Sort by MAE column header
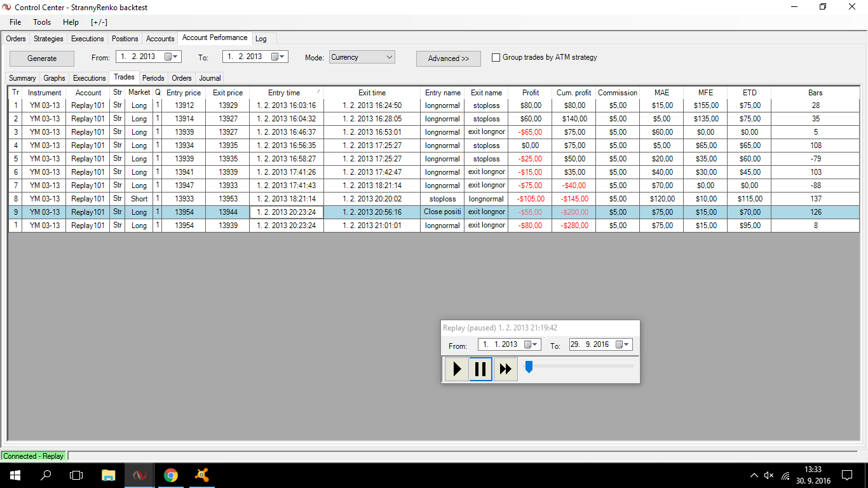The image size is (868, 488). pos(661,93)
